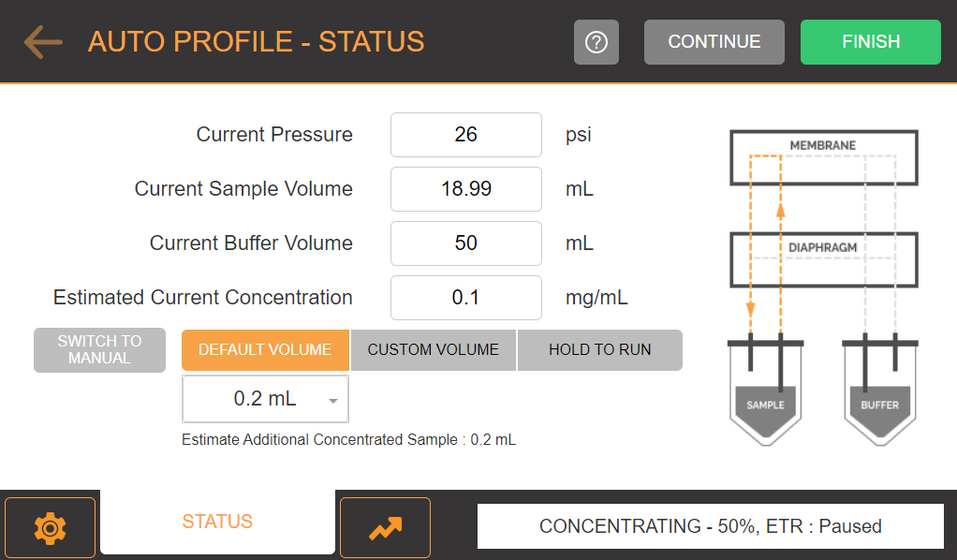The width and height of the screenshot is (957, 560).
Task: Choose the HOLD TO RUN mode
Action: click(x=600, y=350)
